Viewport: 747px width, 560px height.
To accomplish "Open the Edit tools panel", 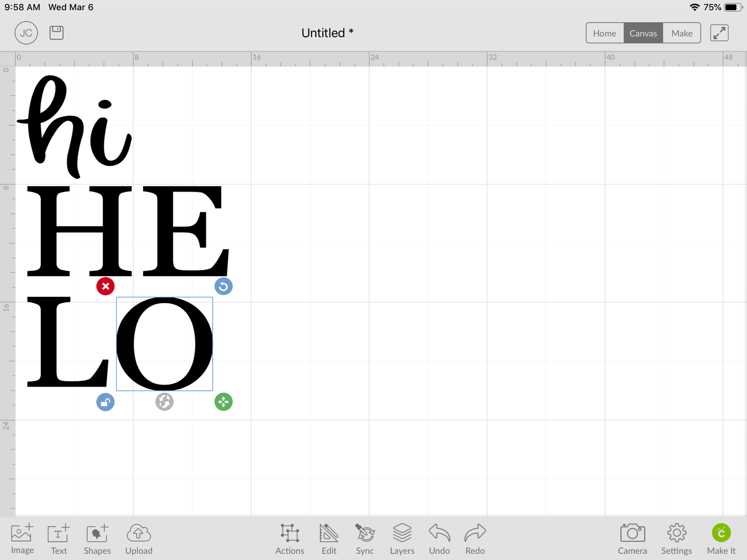I will [329, 539].
